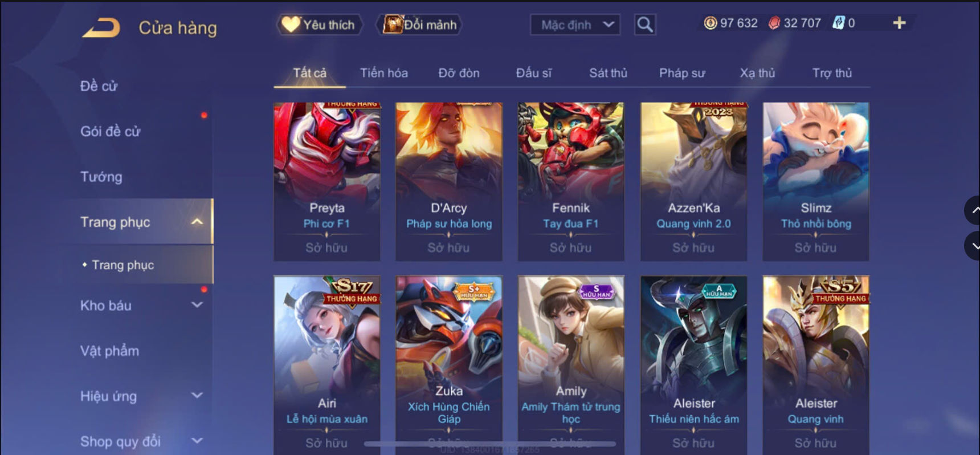
Task: Open Gói đề cử in sidebar
Action: click(110, 131)
